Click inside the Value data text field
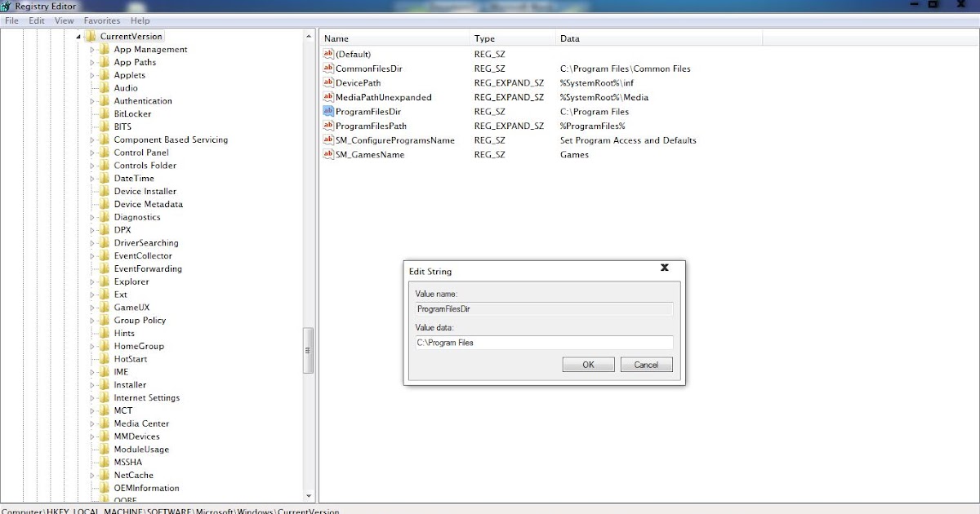The width and height of the screenshot is (980, 514). [x=544, y=343]
